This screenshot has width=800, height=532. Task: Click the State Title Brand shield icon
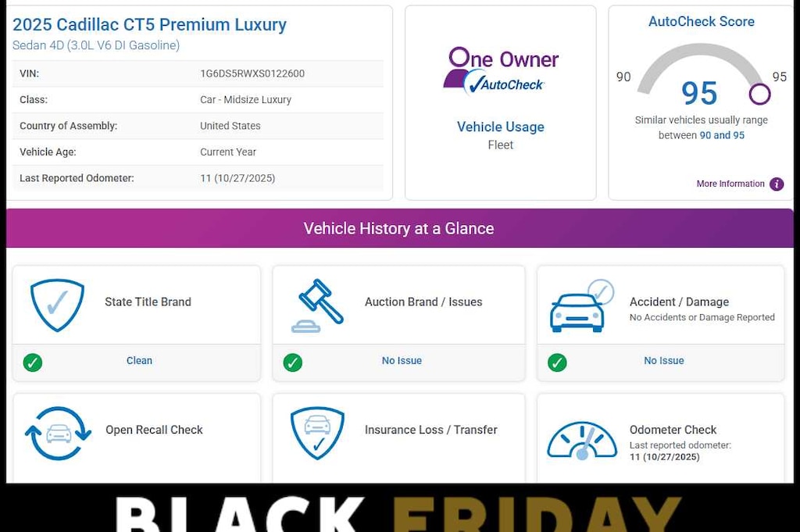pyautogui.click(x=57, y=305)
